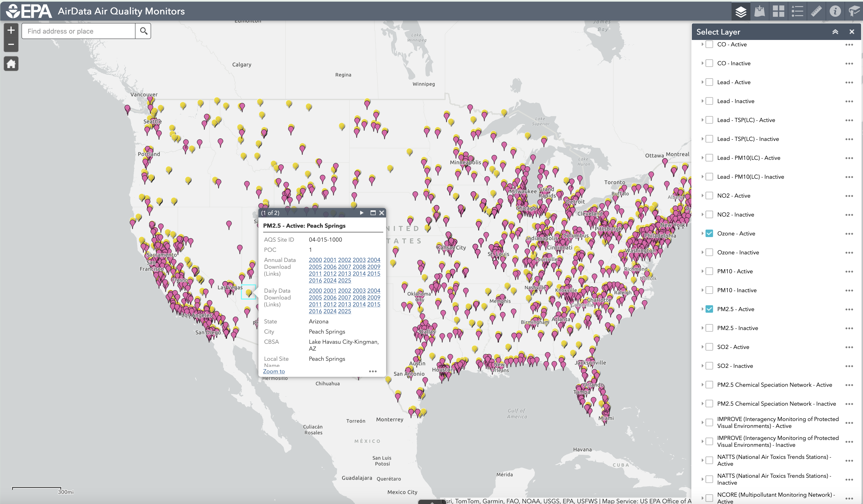Image resolution: width=863 pixels, height=504 pixels.
Task: Open the Measurement ruler tool
Action: pos(816,11)
